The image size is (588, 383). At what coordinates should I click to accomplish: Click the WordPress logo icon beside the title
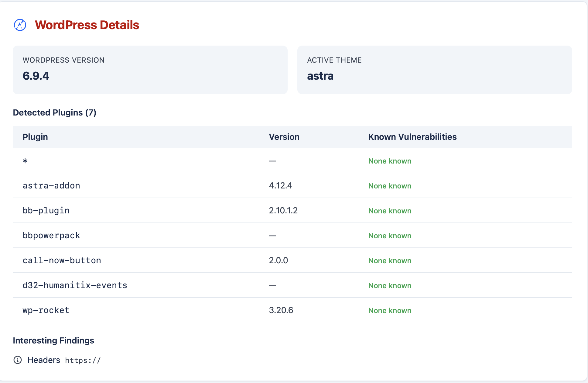coord(20,25)
